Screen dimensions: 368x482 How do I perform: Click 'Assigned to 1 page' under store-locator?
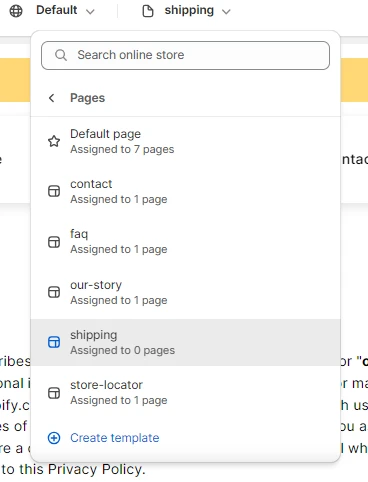(119, 400)
